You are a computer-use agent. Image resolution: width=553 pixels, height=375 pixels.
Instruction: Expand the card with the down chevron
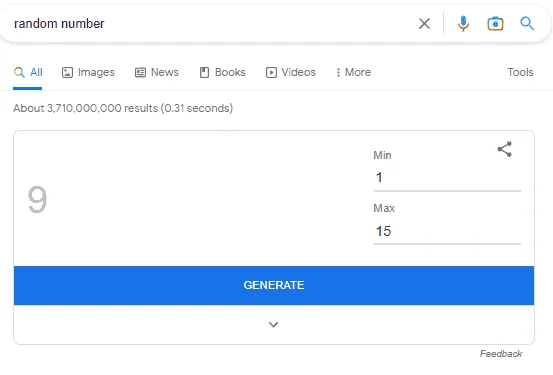coord(274,324)
